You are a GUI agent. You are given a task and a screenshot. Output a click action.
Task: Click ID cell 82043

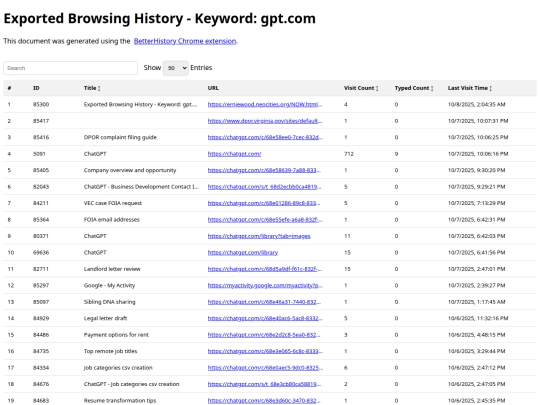click(41, 187)
